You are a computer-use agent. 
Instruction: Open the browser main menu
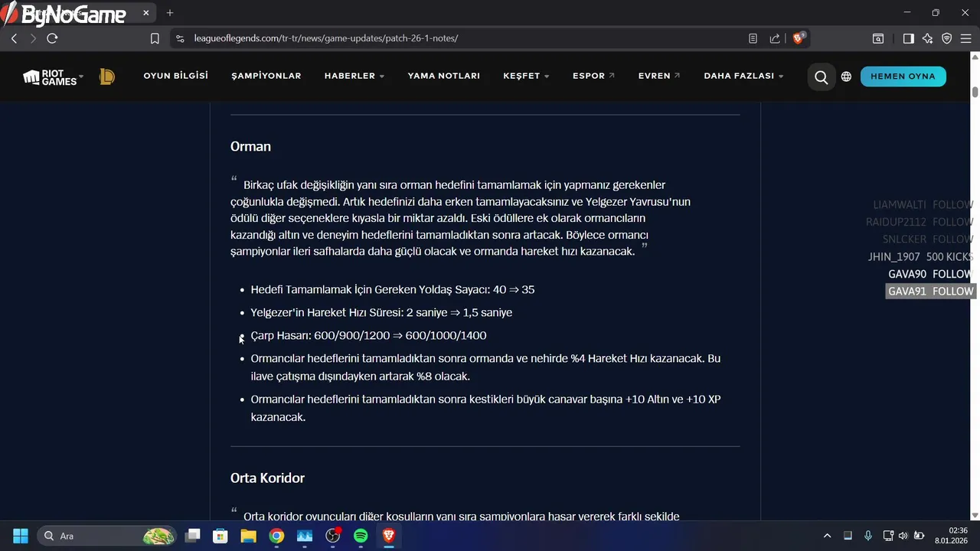point(965,38)
